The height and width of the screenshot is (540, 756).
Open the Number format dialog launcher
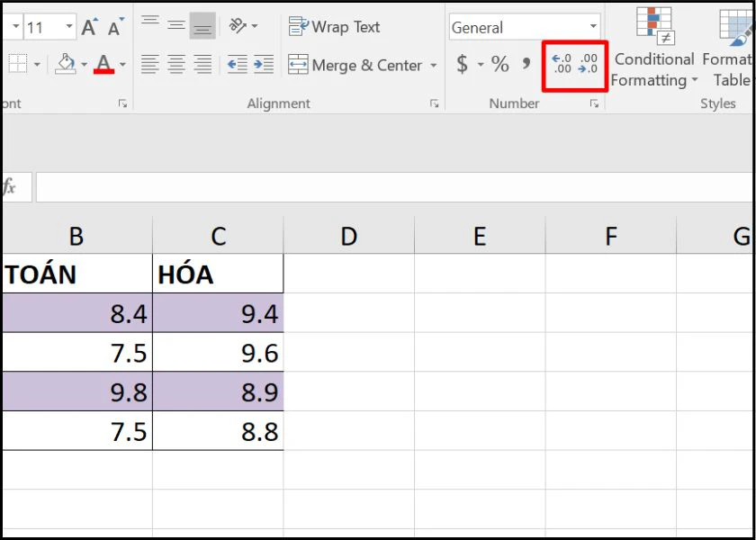pos(594,103)
